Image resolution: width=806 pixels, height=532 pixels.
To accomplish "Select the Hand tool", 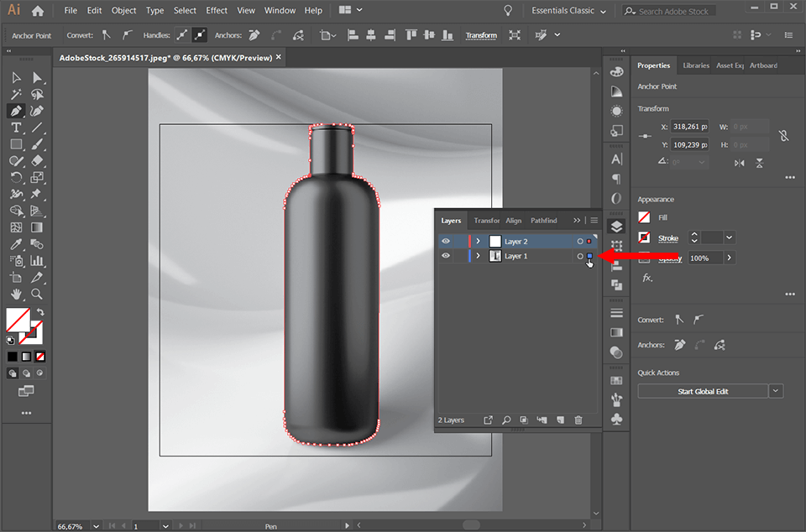I will (x=17, y=295).
